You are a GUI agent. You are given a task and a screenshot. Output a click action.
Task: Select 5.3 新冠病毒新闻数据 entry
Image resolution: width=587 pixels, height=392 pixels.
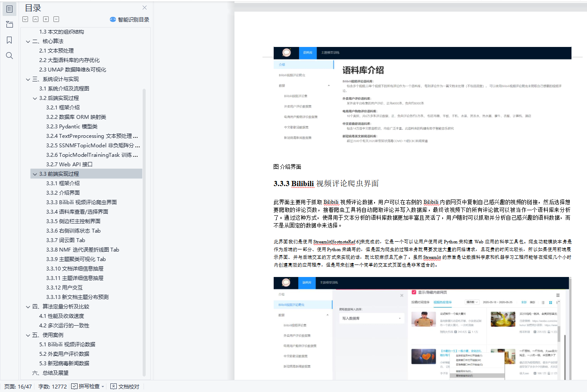64,364
